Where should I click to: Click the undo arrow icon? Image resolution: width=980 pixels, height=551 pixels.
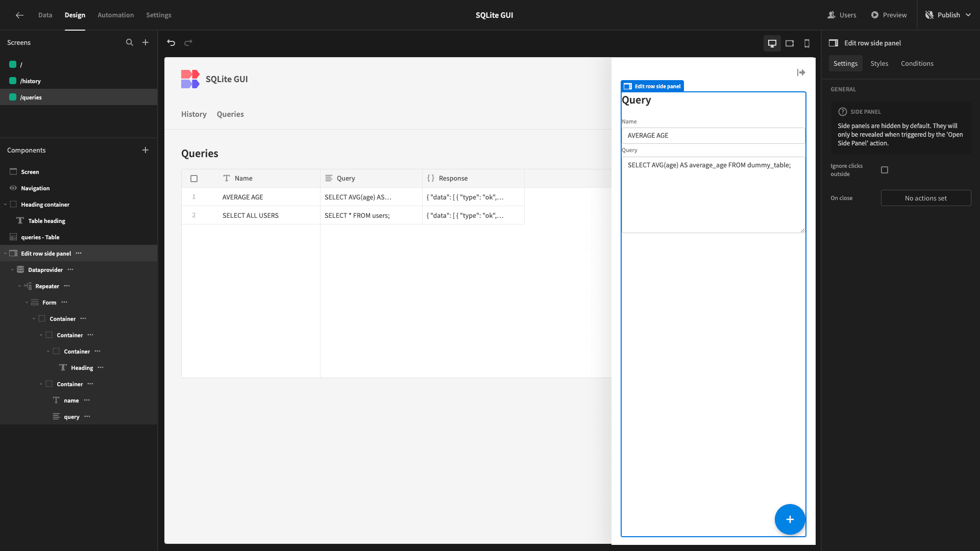[171, 43]
